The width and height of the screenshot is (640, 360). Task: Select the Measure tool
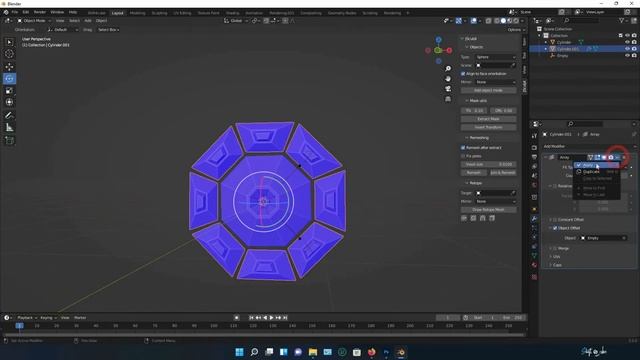click(9, 128)
